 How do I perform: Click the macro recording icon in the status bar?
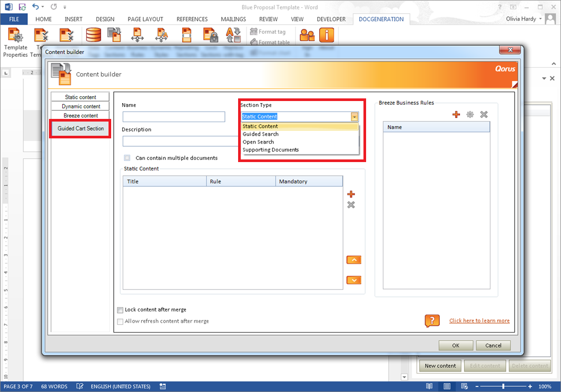(x=163, y=386)
